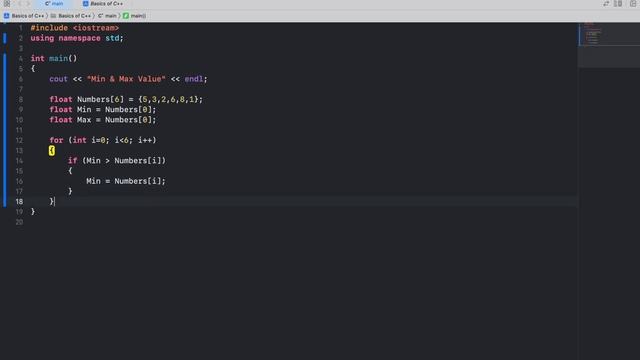Open the Basics of C++ folder breadcrumb

75,16
